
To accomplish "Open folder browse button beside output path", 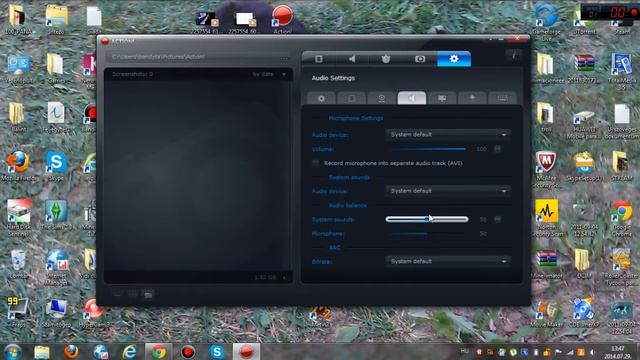I will click(284, 57).
